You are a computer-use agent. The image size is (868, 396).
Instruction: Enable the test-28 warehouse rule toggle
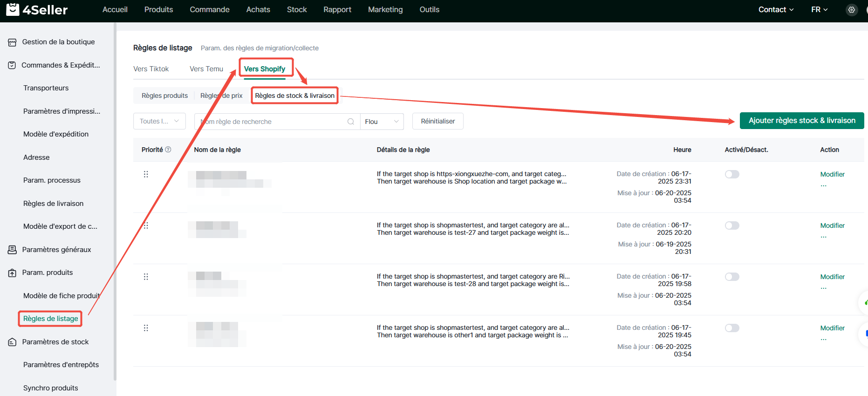click(732, 277)
